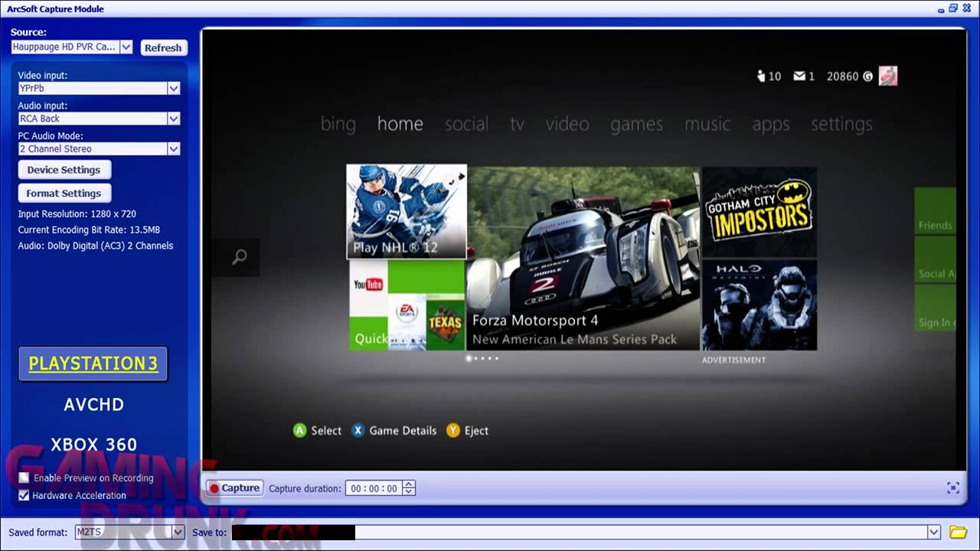The width and height of the screenshot is (980, 551).
Task: Click the green A Select button icon
Action: (300, 430)
